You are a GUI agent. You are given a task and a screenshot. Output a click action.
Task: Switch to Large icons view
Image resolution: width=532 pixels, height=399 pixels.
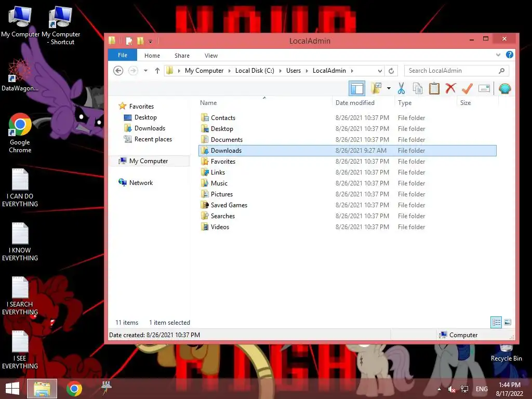(508, 322)
